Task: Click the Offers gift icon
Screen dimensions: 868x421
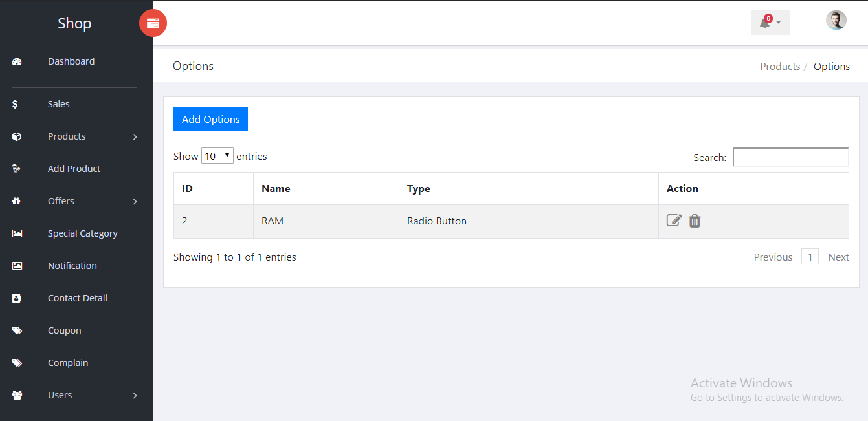Action: [17, 201]
